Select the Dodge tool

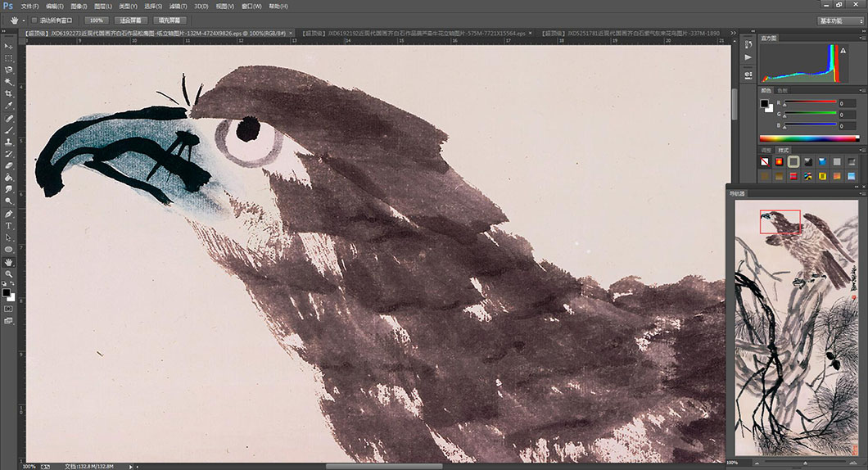coord(8,201)
